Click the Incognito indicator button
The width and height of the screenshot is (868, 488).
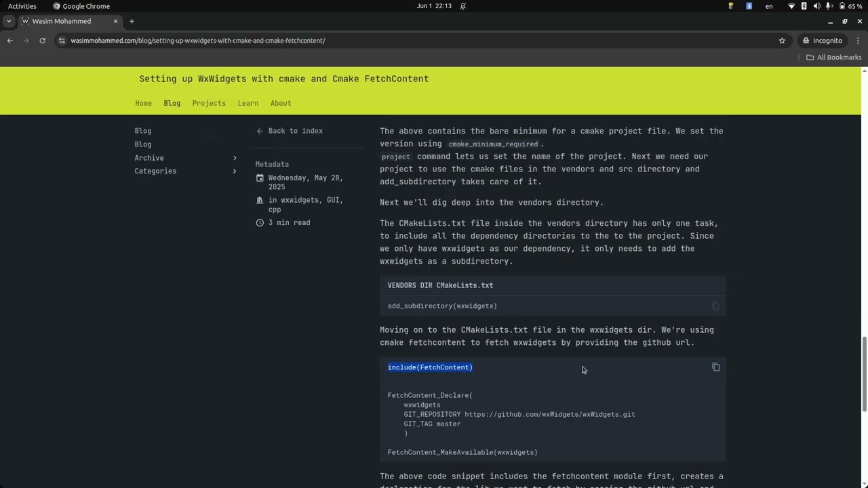tap(822, 41)
